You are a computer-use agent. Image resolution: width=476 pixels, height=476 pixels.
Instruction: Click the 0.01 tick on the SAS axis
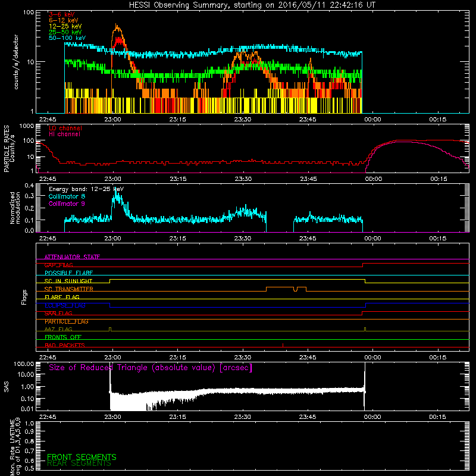(x=27, y=409)
